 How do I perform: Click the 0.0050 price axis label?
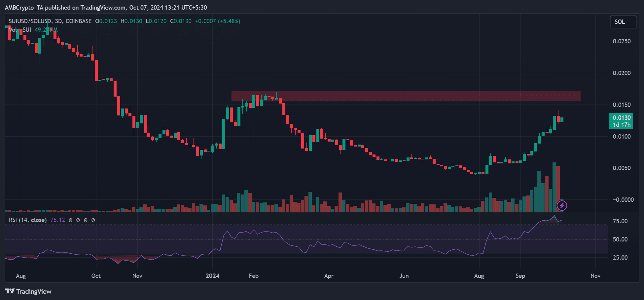pyautogui.click(x=622, y=168)
